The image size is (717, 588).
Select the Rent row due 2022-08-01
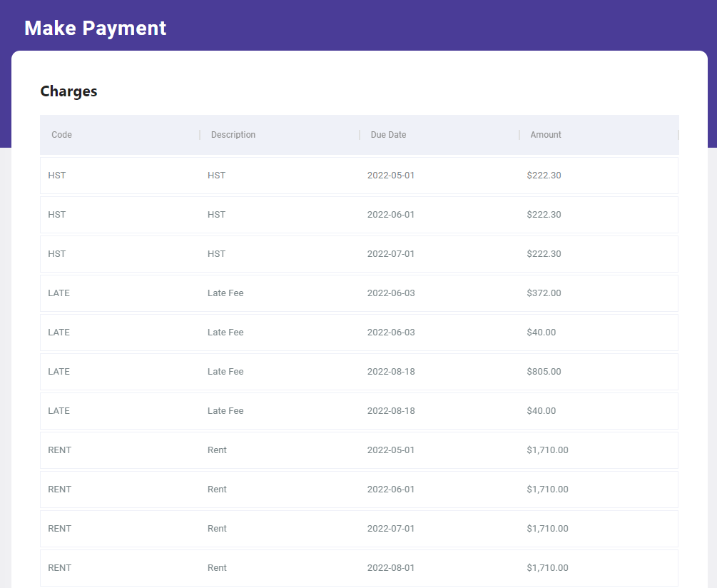(359, 568)
